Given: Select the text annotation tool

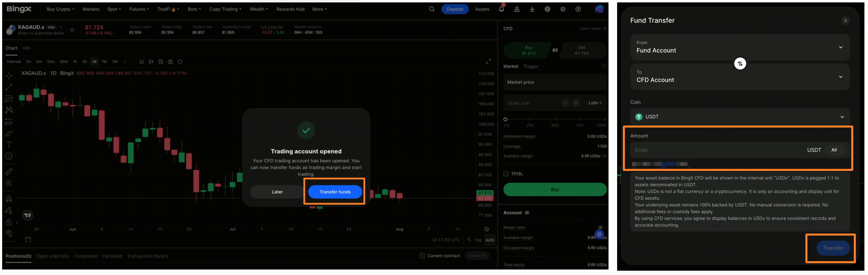Looking at the screenshot, I should (x=9, y=145).
